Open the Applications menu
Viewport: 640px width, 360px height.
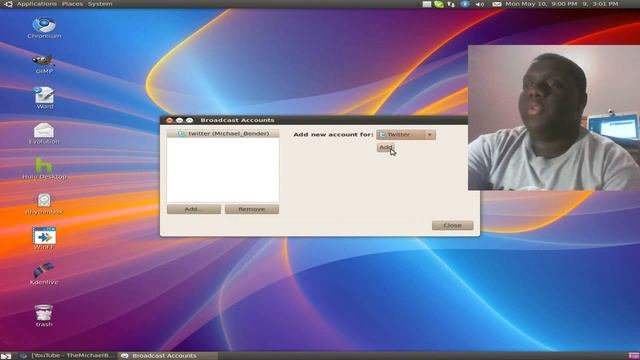pos(37,4)
